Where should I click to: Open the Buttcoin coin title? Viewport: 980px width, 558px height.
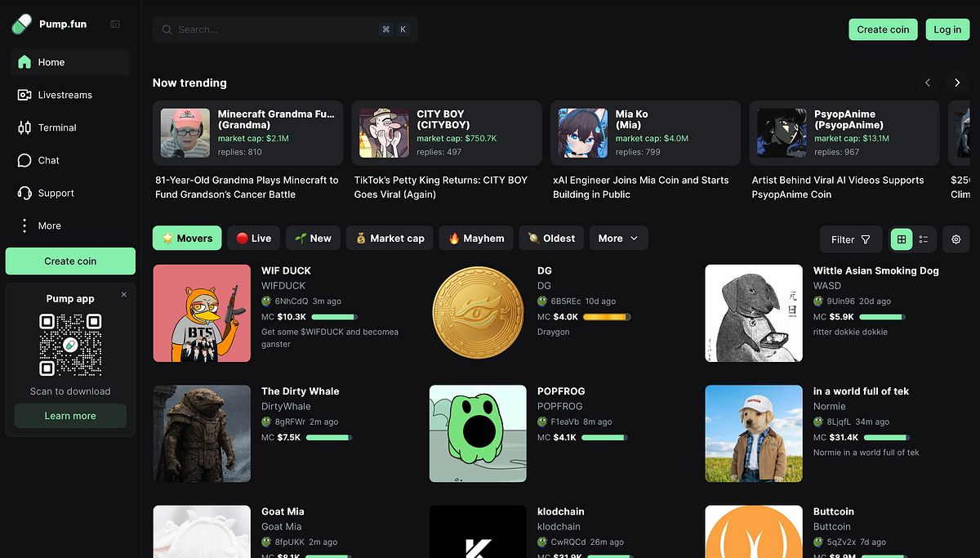coord(835,511)
